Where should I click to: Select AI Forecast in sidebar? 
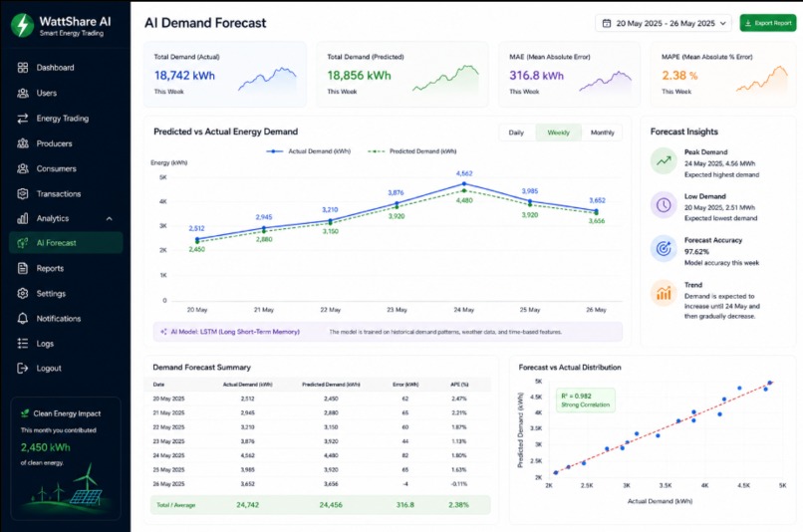click(x=66, y=243)
